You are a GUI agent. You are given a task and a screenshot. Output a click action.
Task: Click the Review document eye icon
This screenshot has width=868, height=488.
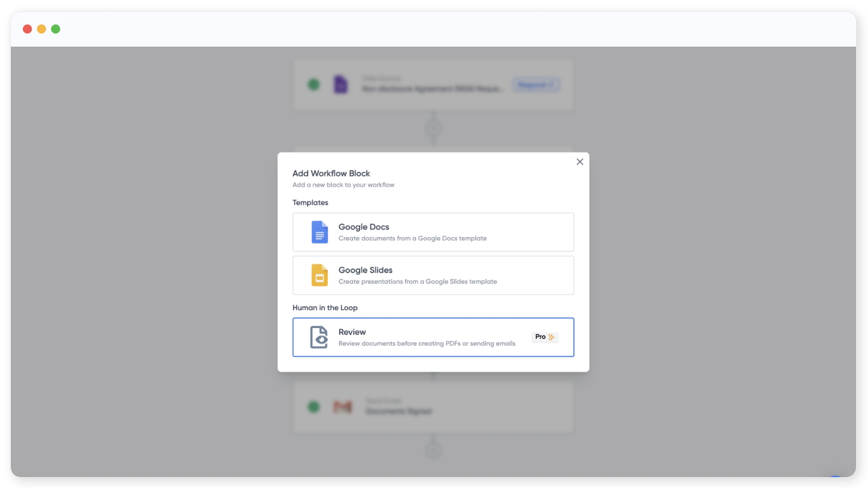click(319, 337)
